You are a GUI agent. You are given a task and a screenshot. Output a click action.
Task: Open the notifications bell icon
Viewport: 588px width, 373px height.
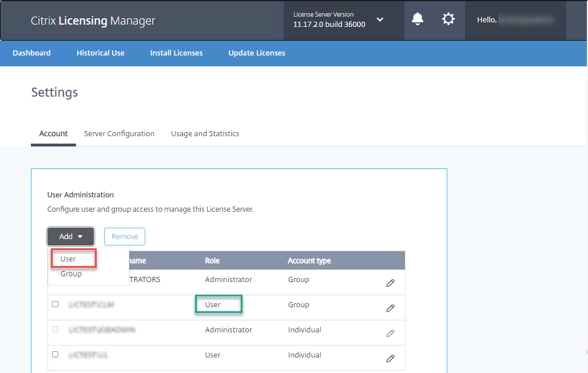pyautogui.click(x=418, y=19)
